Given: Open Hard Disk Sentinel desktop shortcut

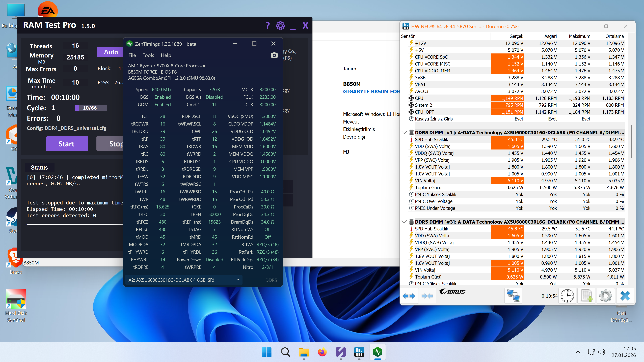Looking at the screenshot, I should coord(16,306).
